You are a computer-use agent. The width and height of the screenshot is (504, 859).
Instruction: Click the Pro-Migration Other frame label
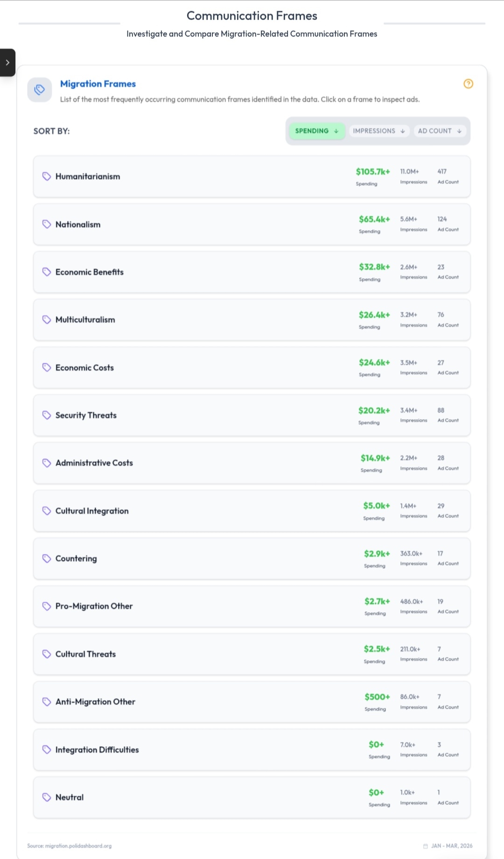(x=94, y=606)
